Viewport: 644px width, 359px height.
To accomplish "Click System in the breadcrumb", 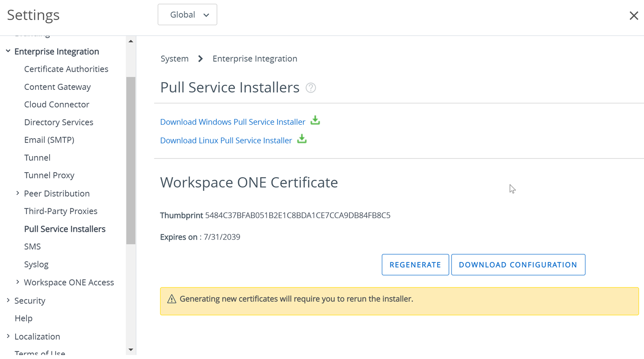I will (174, 59).
